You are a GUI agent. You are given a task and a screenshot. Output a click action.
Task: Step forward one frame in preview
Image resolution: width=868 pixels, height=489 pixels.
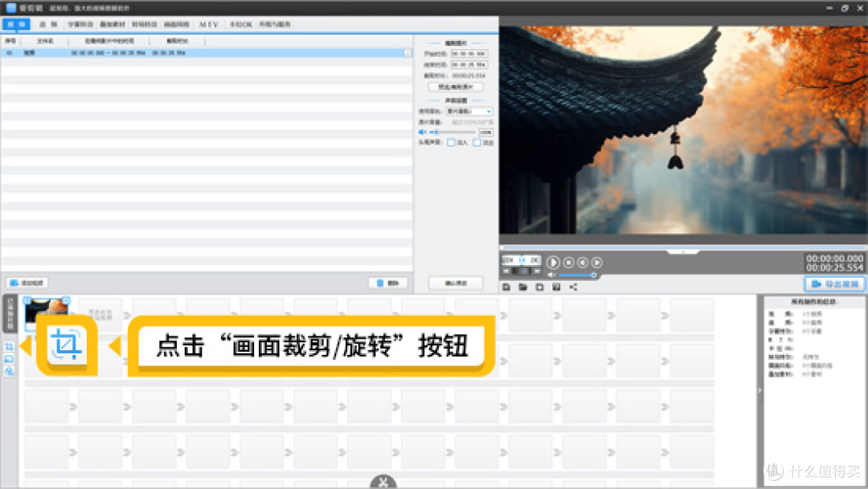click(596, 263)
